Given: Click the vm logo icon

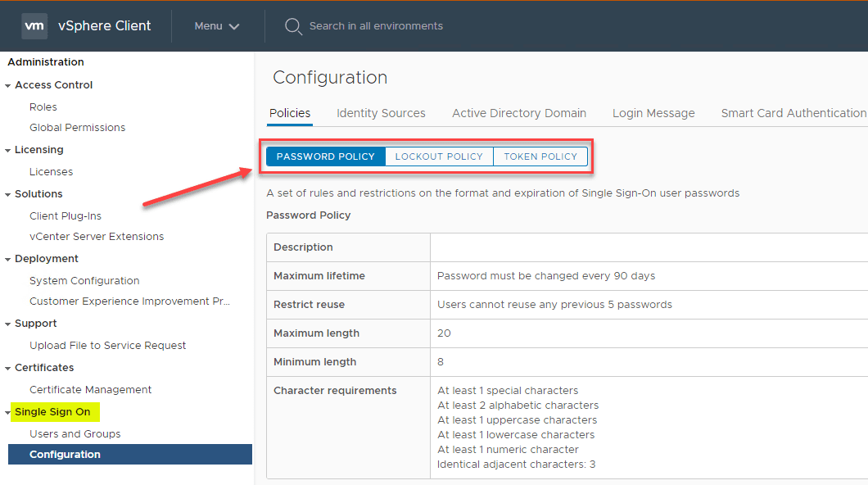Looking at the screenshot, I should 34,25.
